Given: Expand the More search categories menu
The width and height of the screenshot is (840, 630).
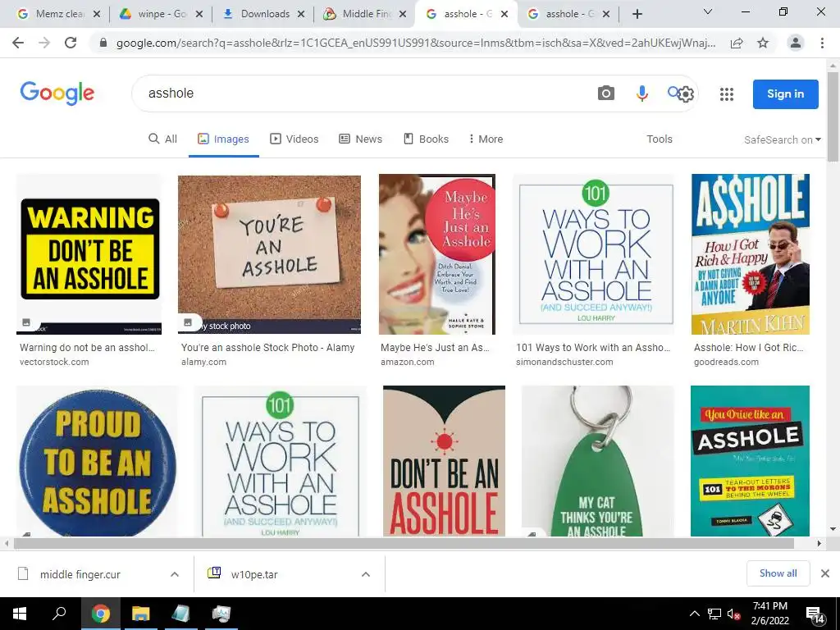Looking at the screenshot, I should pos(486,139).
